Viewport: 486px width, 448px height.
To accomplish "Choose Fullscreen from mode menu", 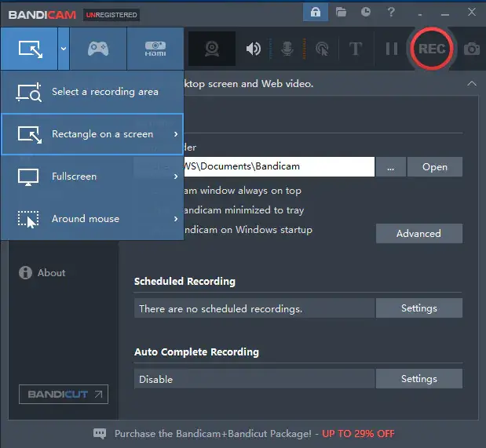I will (x=93, y=177).
